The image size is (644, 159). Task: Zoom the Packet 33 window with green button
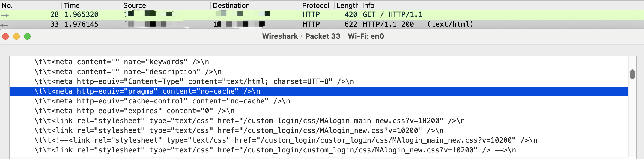[x=27, y=36]
